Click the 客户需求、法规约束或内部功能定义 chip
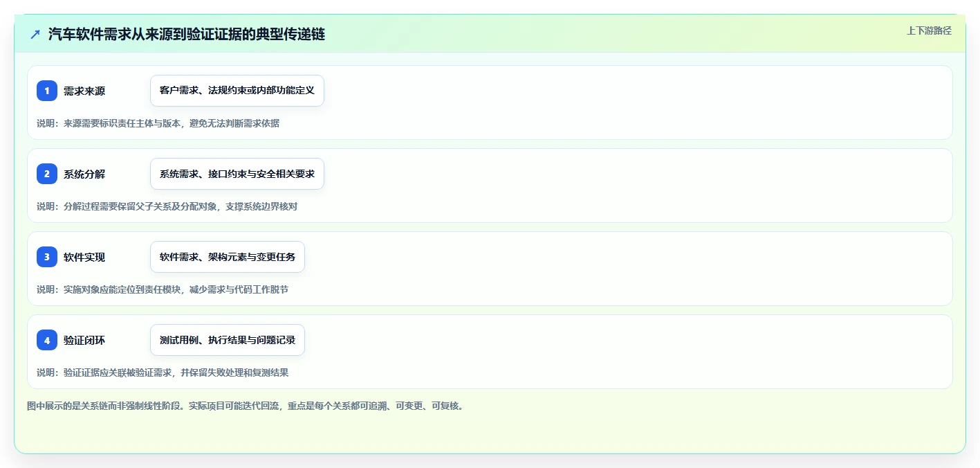Screen dimensions: 980x468 (237, 91)
